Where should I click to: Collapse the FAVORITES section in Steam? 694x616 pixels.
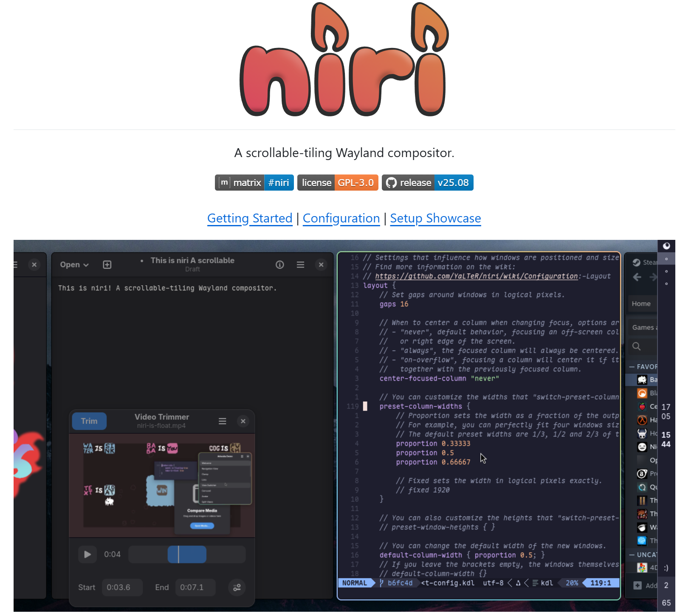(631, 367)
